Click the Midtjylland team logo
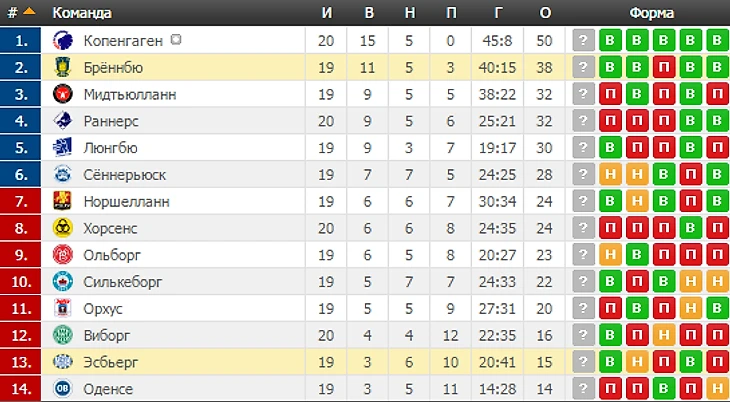730x402 pixels. tap(62, 95)
